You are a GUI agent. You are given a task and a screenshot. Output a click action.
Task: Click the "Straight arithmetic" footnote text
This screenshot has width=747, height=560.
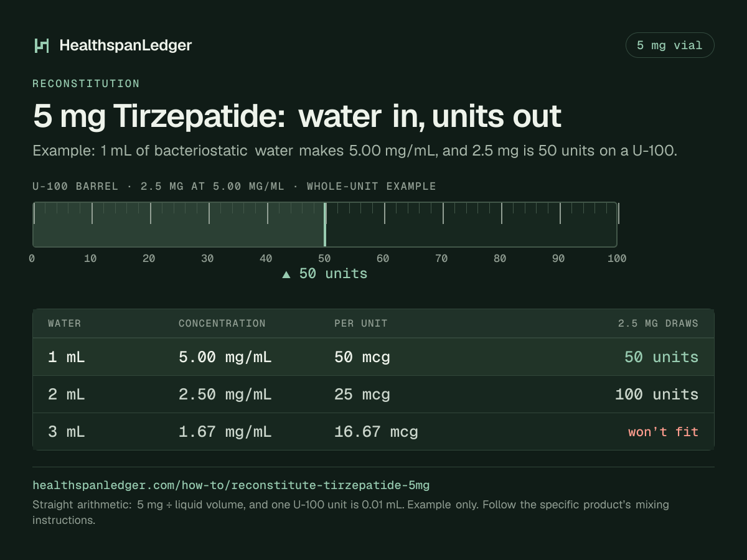pos(350,512)
